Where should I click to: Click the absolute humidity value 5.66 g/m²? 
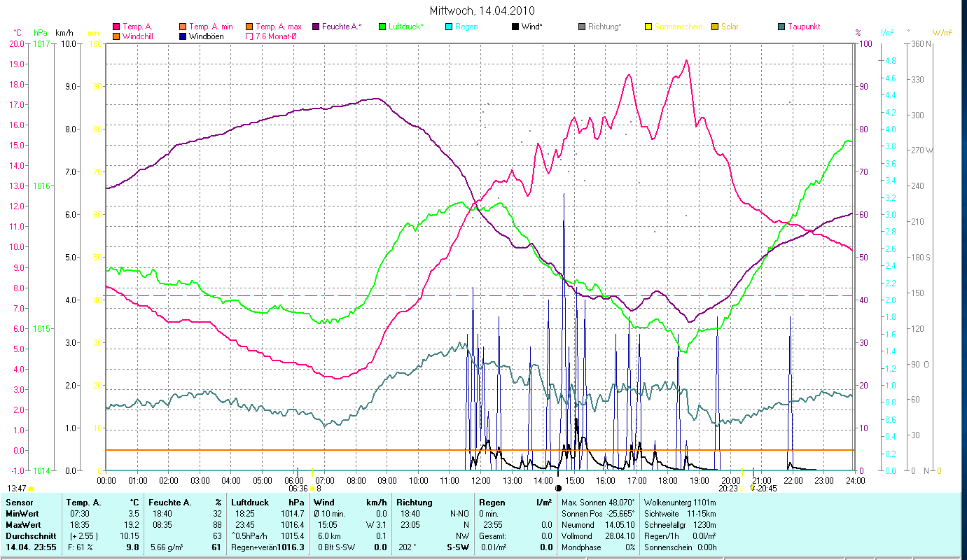[166, 547]
